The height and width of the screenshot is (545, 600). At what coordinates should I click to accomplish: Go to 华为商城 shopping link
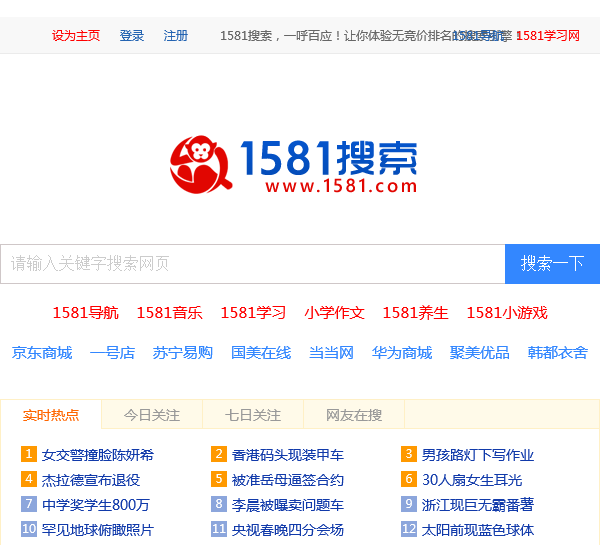402,352
